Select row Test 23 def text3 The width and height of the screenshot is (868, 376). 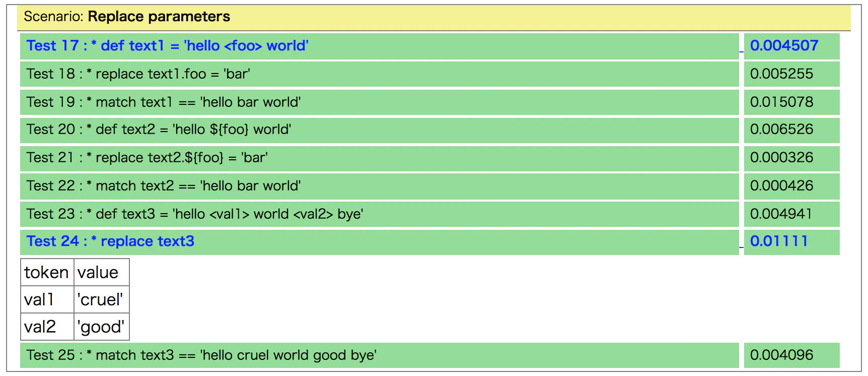tap(380, 214)
